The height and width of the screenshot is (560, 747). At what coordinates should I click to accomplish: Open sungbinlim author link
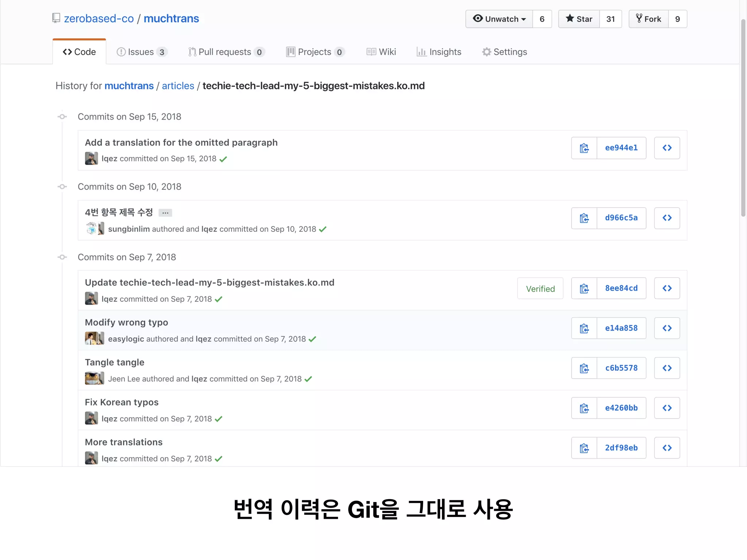tap(129, 229)
